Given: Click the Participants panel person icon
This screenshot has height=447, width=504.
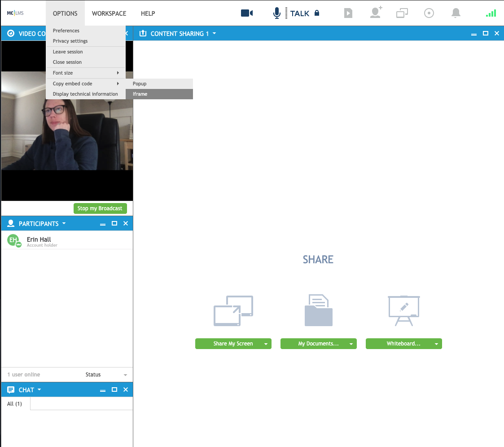Looking at the screenshot, I should pyautogui.click(x=11, y=223).
